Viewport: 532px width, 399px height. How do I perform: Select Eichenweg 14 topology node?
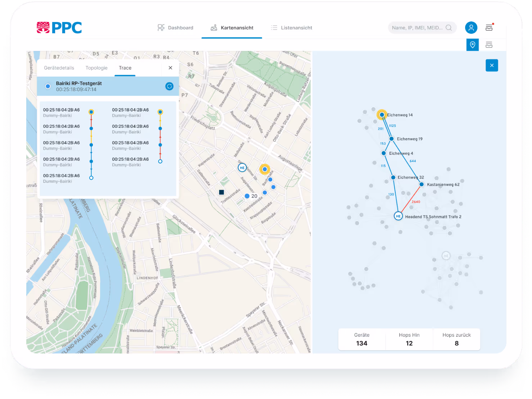click(x=382, y=115)
